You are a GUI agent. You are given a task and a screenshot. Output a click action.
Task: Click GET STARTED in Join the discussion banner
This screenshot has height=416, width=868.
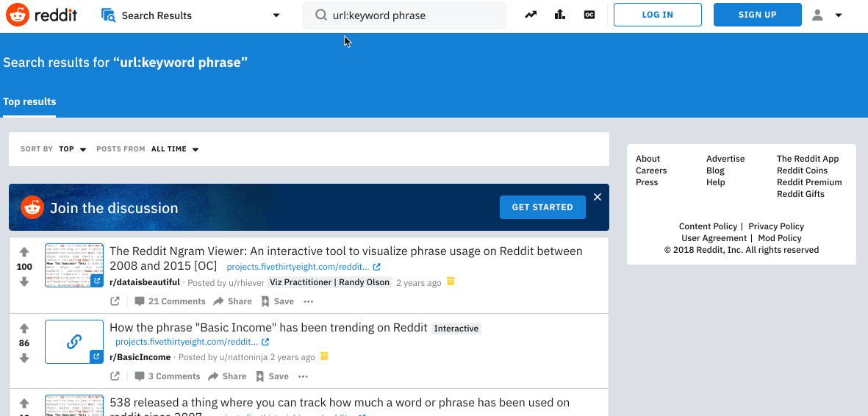click(542, 207)
